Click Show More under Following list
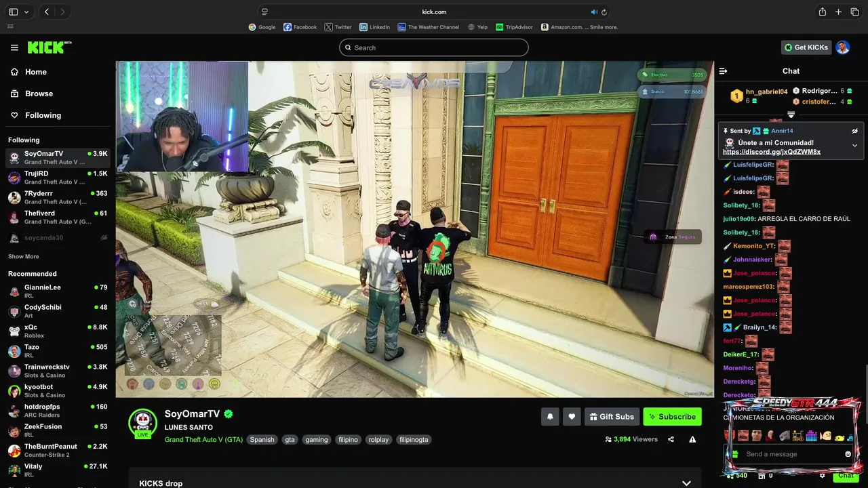868x488 pixels. click(x=24, y=257)
